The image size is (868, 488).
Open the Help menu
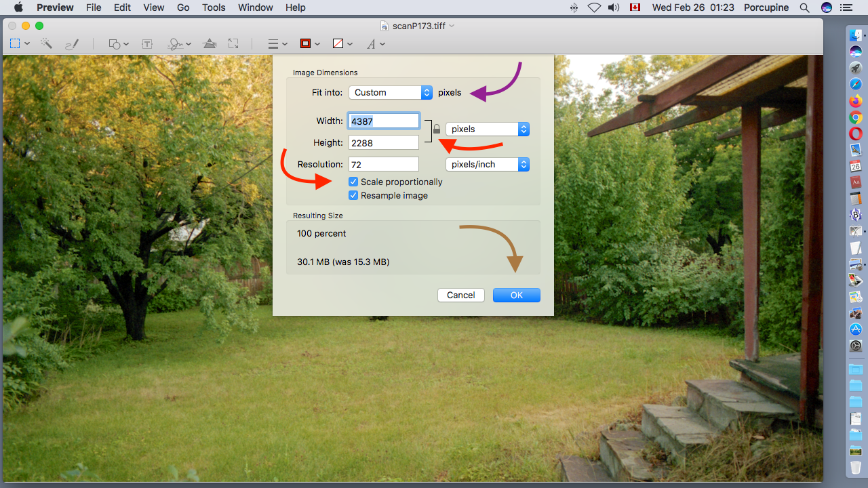click(295, 7)
